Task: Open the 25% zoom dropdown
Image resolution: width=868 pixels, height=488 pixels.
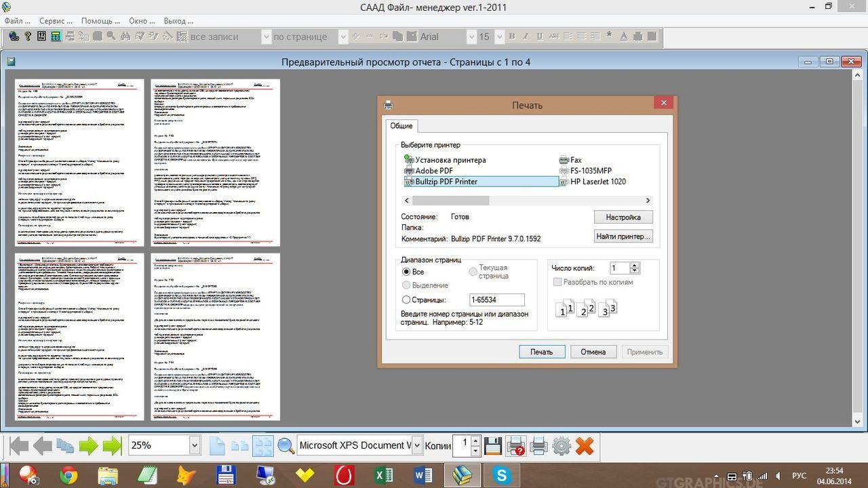Action: pos(195,445)
